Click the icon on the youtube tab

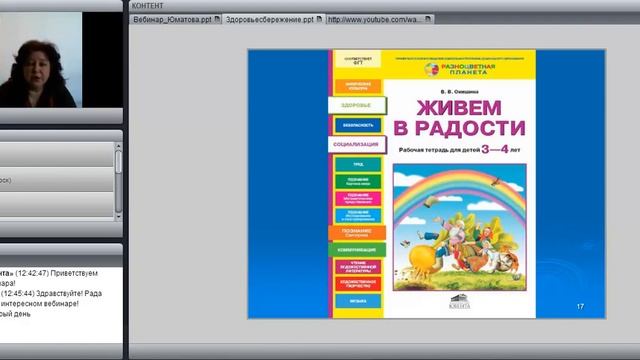point(428,19)
